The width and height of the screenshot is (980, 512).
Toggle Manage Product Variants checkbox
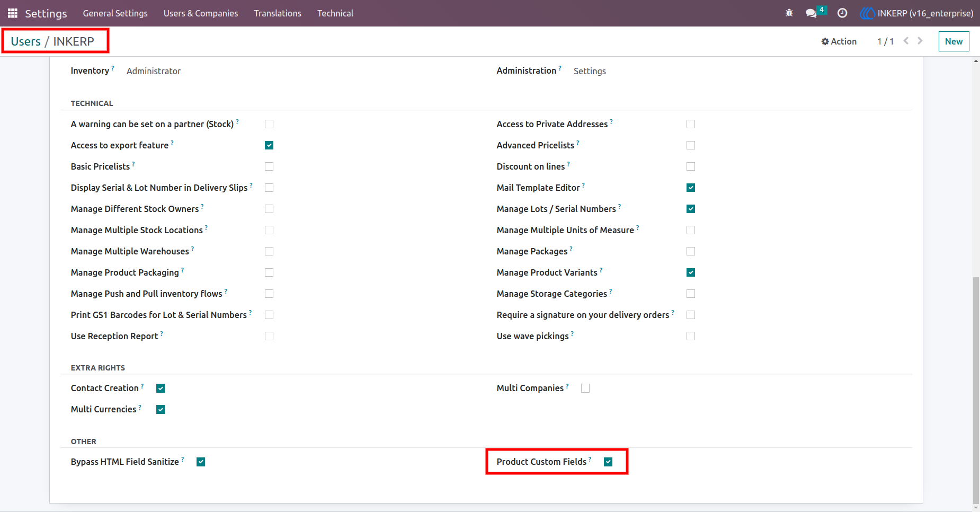click(x=691, y=272)
